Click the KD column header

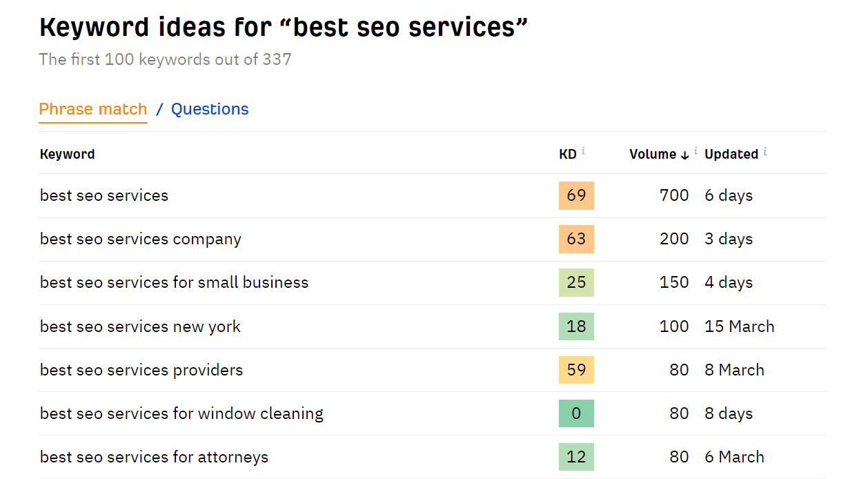point(567,155)
